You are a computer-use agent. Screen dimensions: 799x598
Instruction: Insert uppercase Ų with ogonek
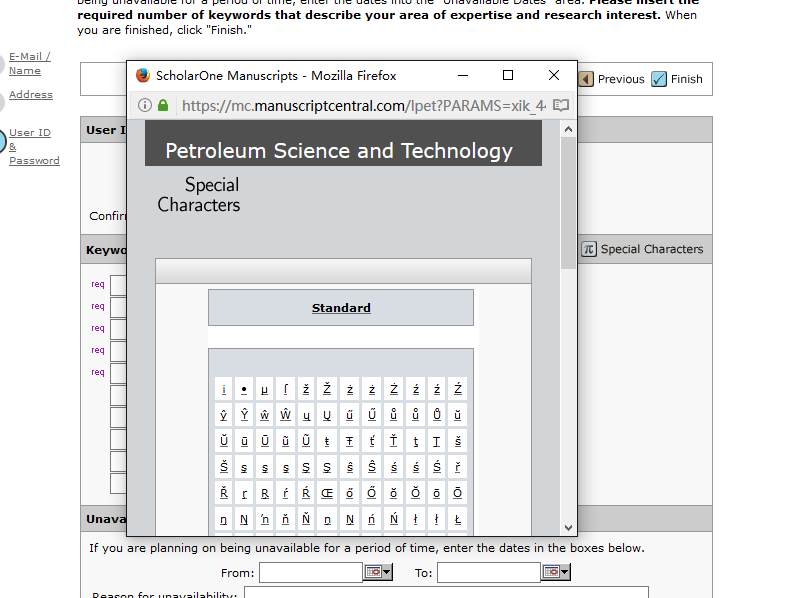pos(327,415)
